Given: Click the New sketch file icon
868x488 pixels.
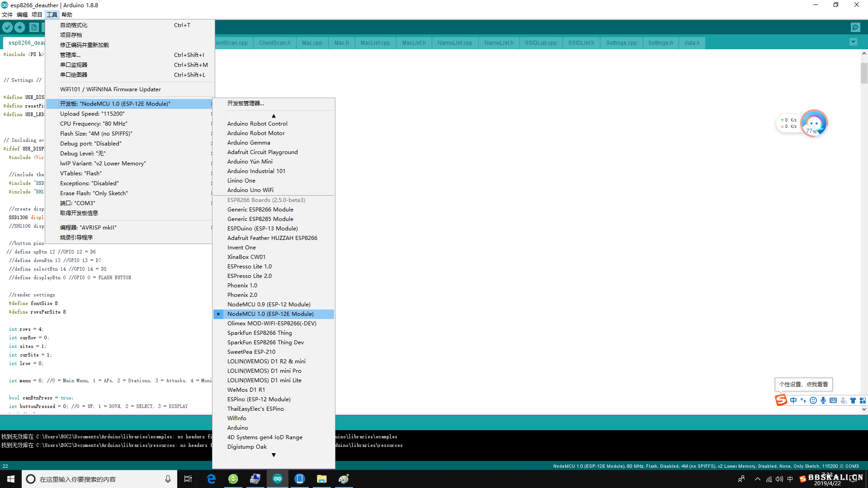Looking at the screenshot, I should coord(34,28).
